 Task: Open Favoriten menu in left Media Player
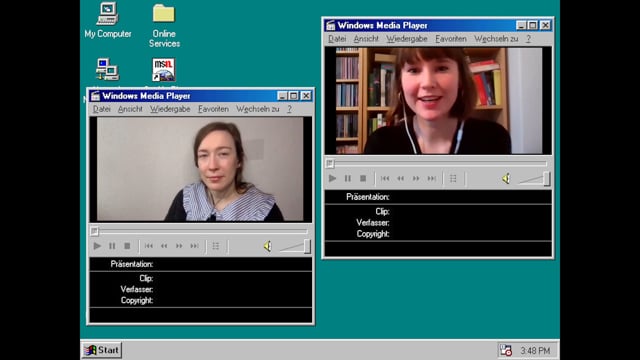coord(213,109)
